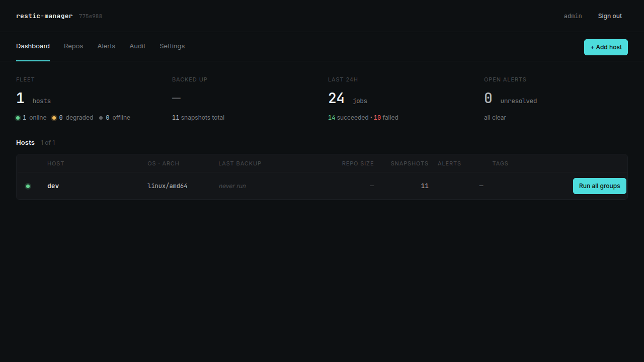This screenshot has height=362, width=644.
Task: Click the OPEN ALERTS card label
Action: [x=505, y=79]
